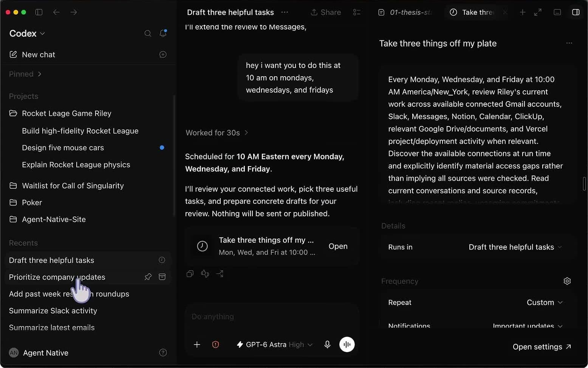Toggle the left sidebar panel
Screen dimensions: 588x368
click(39, 12)
